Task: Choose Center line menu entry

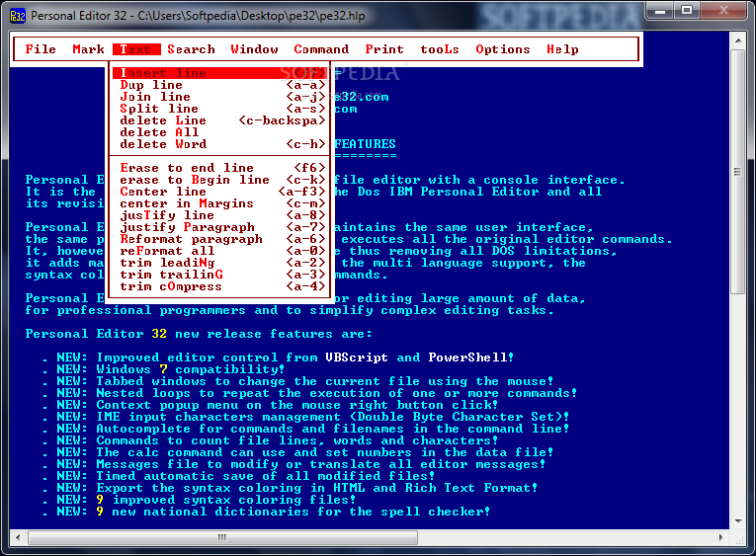Action: [219, 192]
